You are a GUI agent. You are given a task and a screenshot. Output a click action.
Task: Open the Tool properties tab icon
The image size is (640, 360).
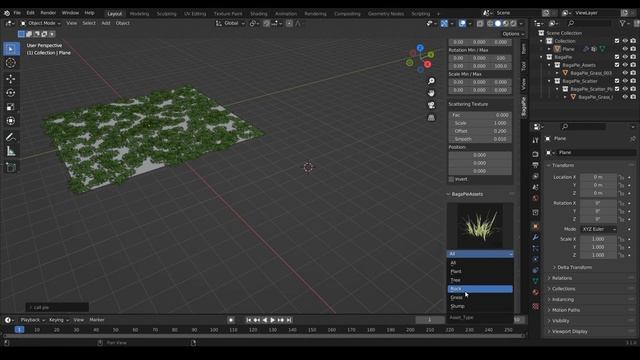[535, 140]
